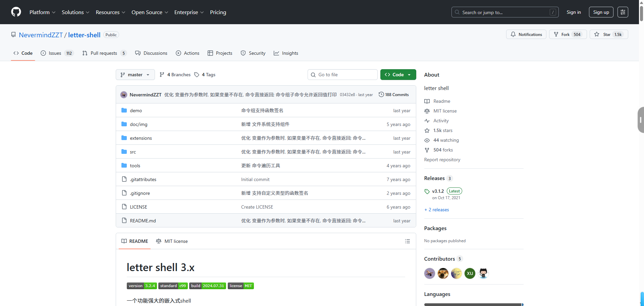Open the Security tab

[x=253, y=53]
